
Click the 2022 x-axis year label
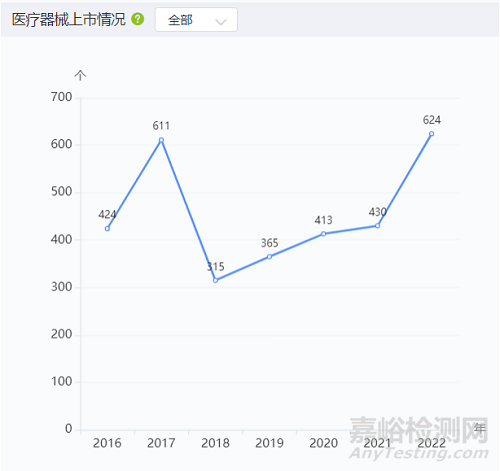tap(431, 443)
